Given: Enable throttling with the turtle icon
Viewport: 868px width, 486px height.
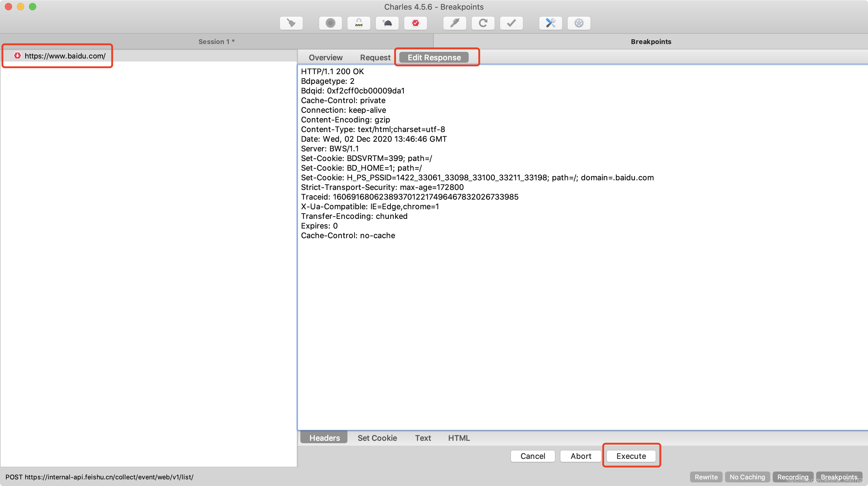Looking at the screenshot, I should tap(387, 23).
